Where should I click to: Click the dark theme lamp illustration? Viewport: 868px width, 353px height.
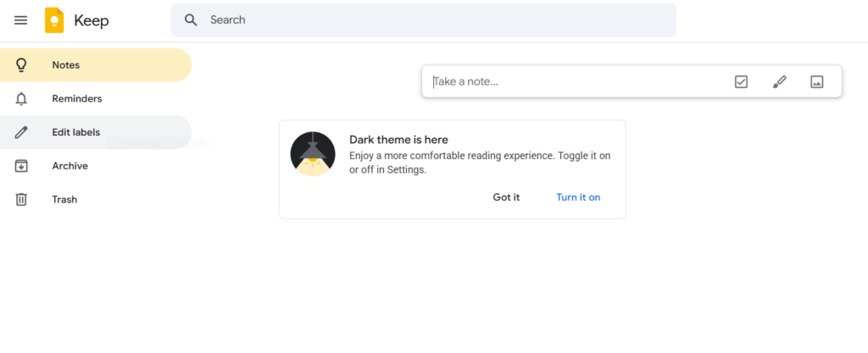(x=313, y=154)
